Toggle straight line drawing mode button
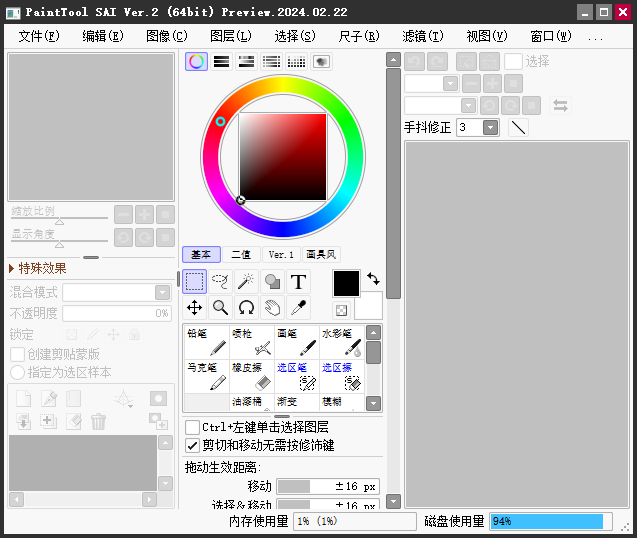The height and width of the screenshot is (538, 637). [518, 128]
